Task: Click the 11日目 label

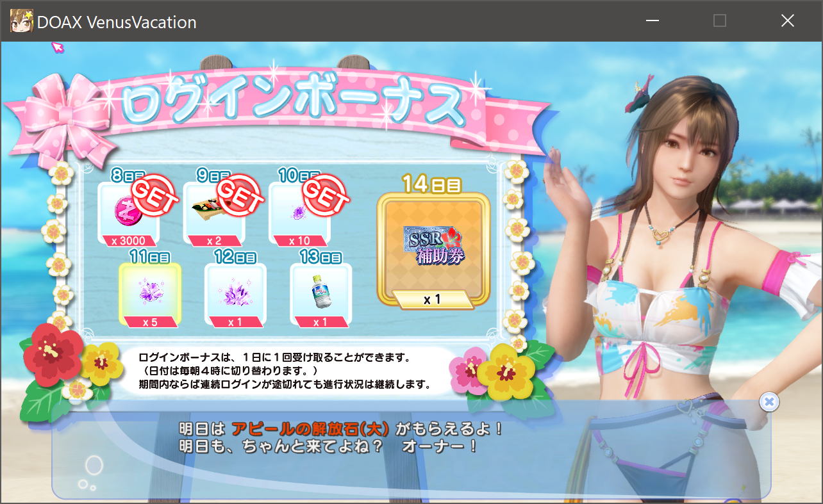Action: [151, 258]
